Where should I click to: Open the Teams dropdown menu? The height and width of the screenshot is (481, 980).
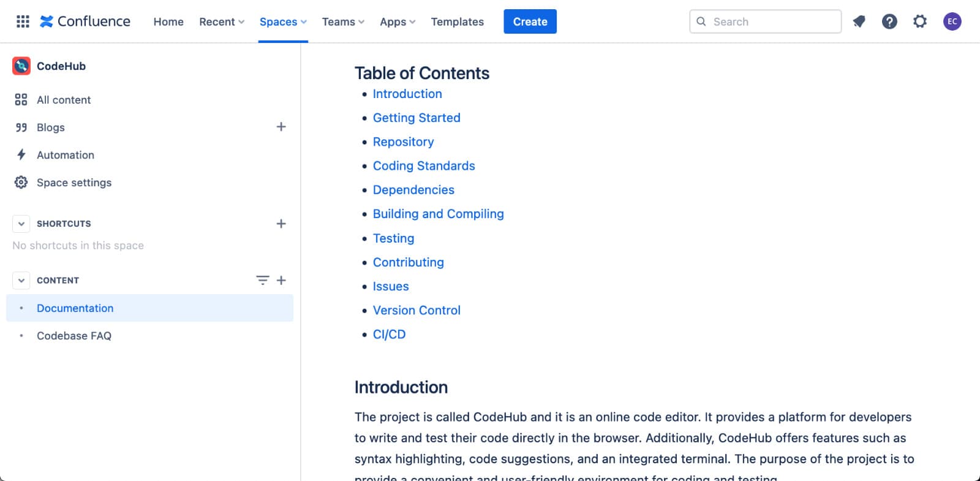click(343, 21)
